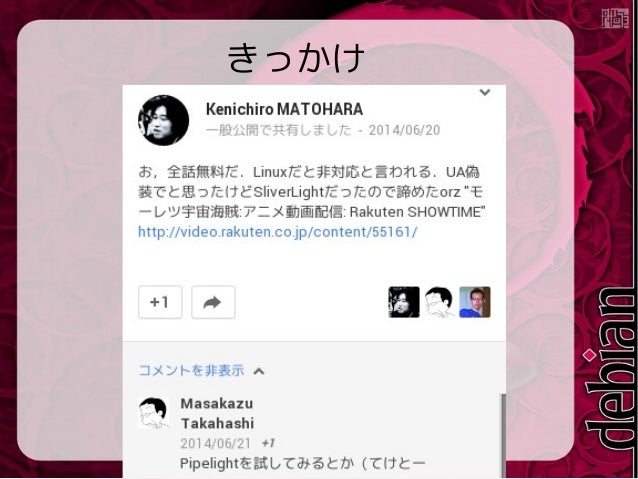Collapse comments via コメントを非表示 link

pos(191,370)
